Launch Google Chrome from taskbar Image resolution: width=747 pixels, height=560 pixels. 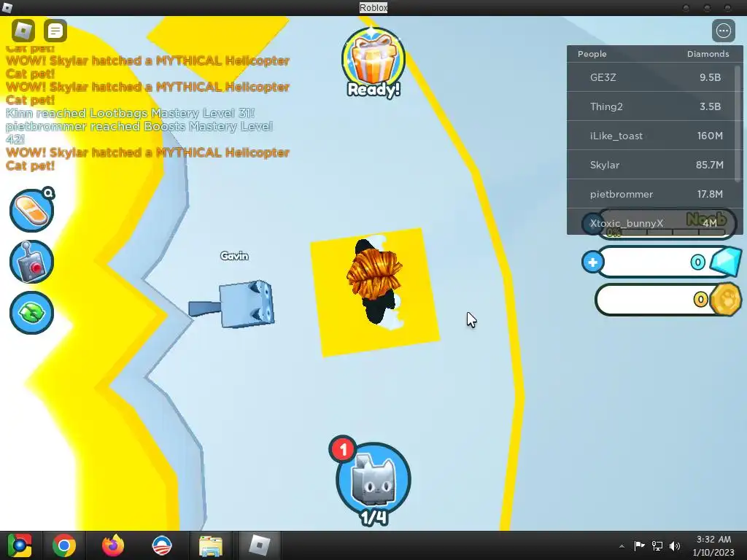(x=64, y=545)
